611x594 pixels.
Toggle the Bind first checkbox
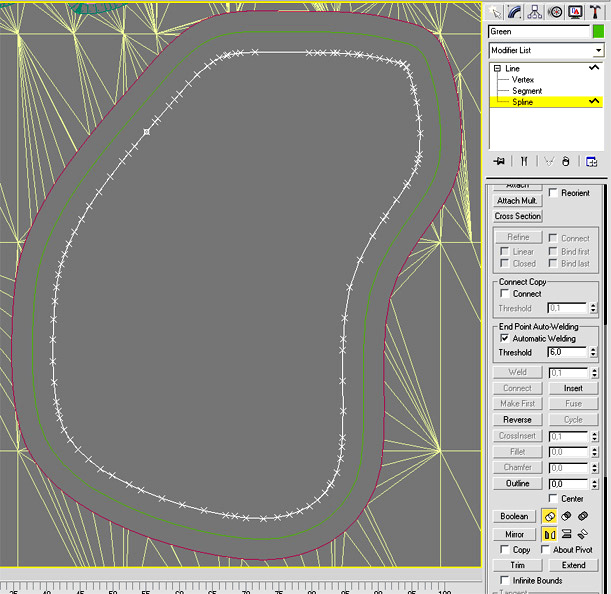553,251
